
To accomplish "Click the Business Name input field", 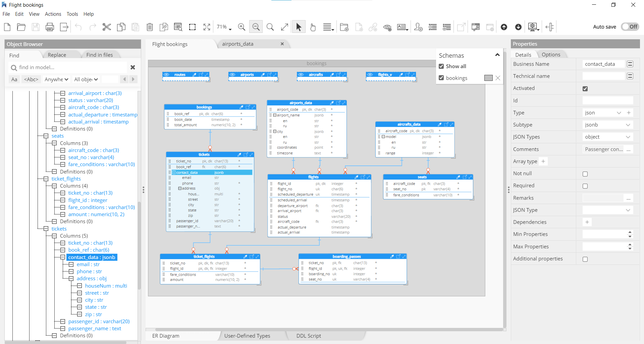I will point(604,64).
